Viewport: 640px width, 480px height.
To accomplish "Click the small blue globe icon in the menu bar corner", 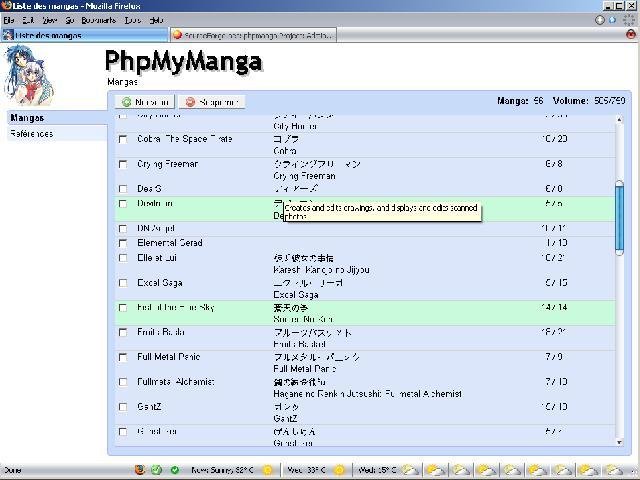I will coord(612,20).
